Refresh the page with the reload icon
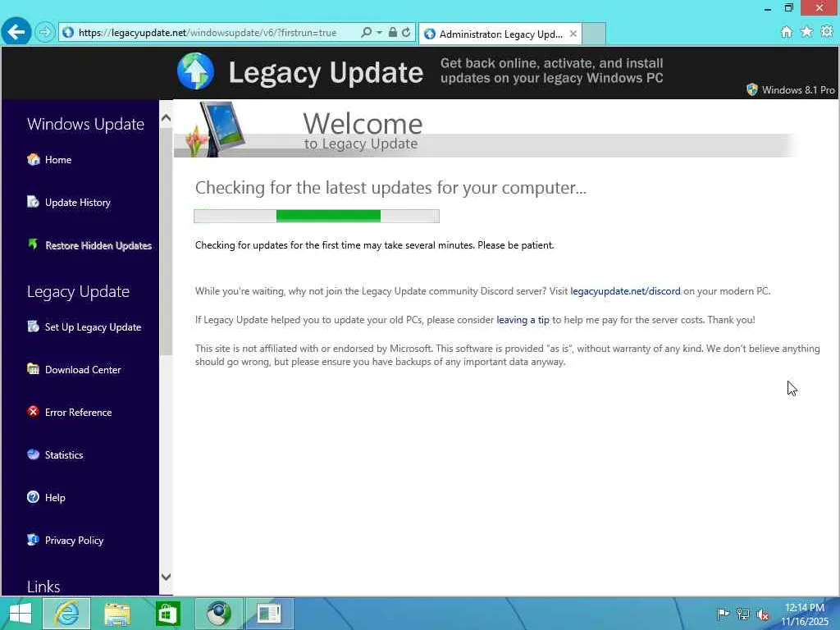 tap(406, 33)
